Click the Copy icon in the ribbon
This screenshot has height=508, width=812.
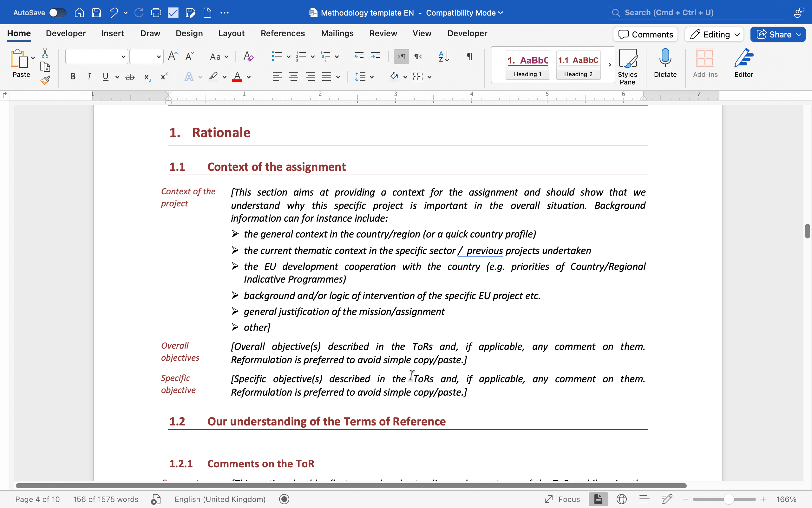(45, 67)
